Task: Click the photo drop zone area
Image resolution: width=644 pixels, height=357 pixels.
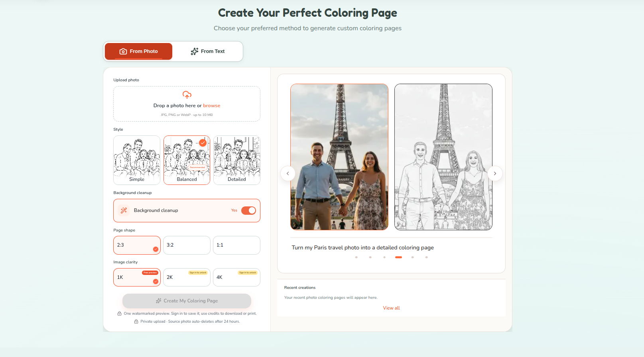Action: [187, 104]
